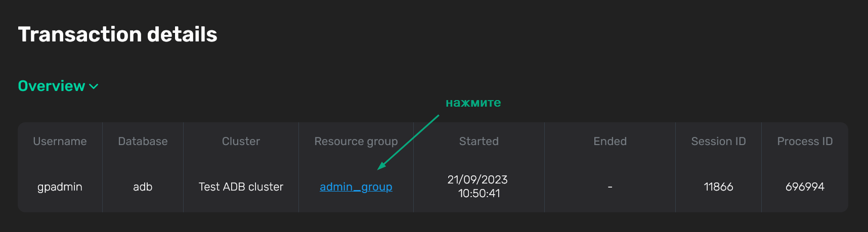Click the Overview section heading

pyautogui.click(x=52, y=86)
